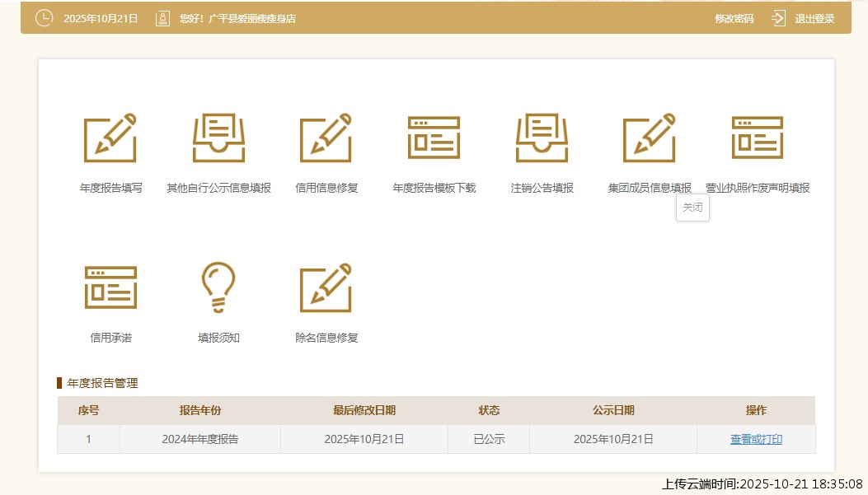Select the 年度报告模板下载 icon
This screenshot has width=868, height=495.
(434, 138)
